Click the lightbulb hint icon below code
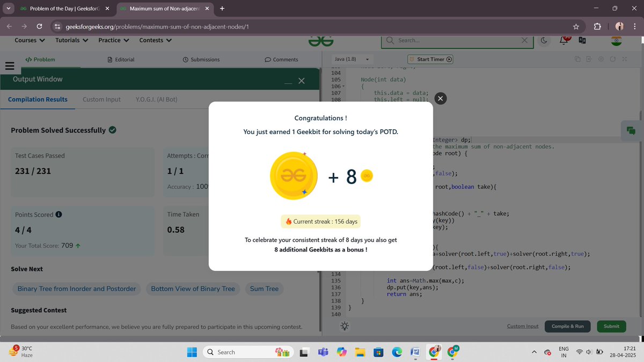This screenshot has width=644, height=362. [x=344, y=326]
